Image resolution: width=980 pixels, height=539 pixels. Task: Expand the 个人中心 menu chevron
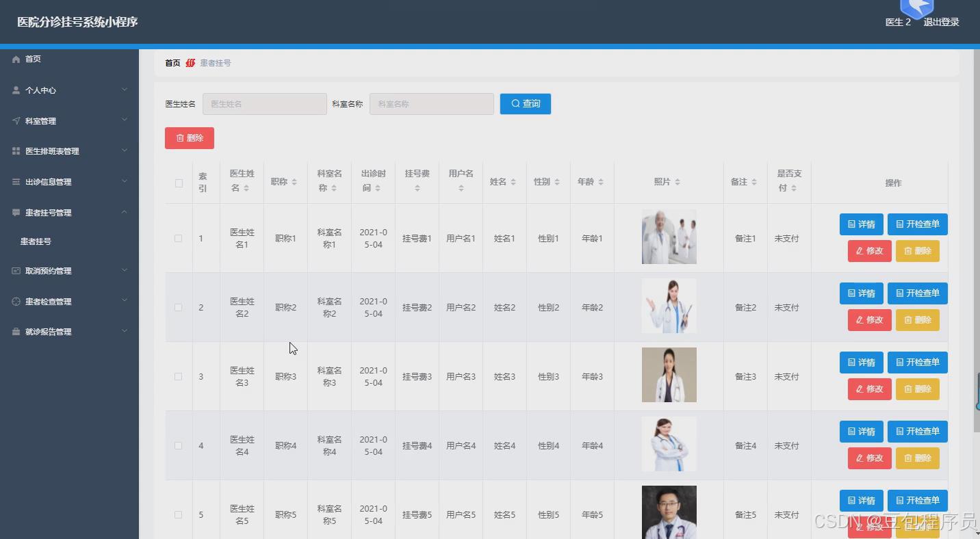pyautogui.click(x=125, y=90)
